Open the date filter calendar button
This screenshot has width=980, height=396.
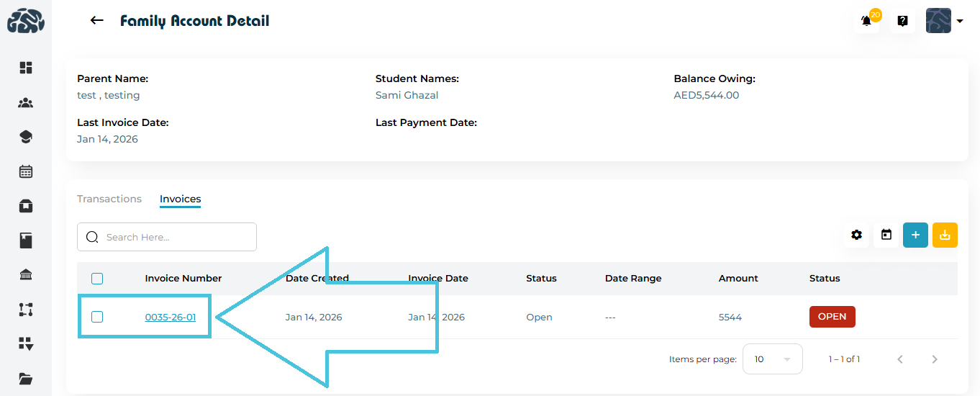point(886,235)
